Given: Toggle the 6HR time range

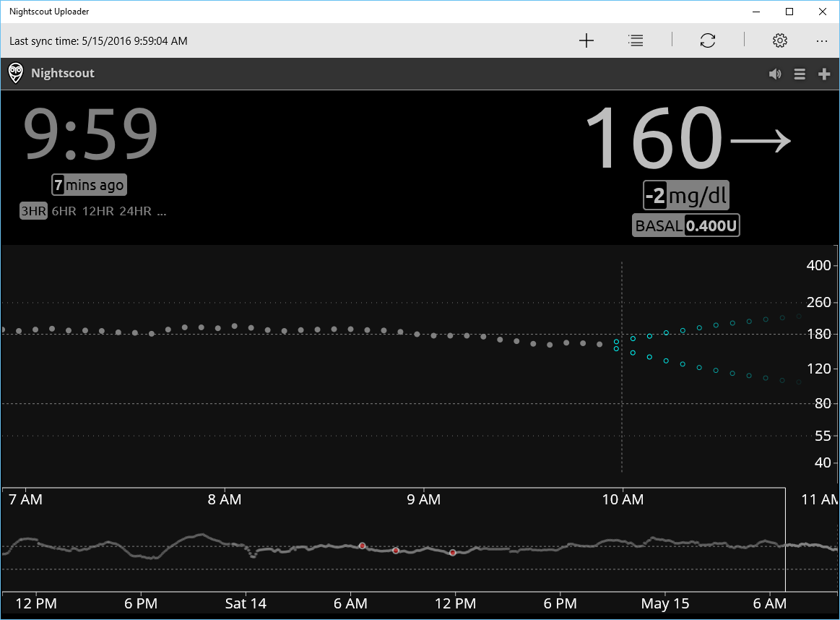Looking at the screenshot, I should point(64,211).
